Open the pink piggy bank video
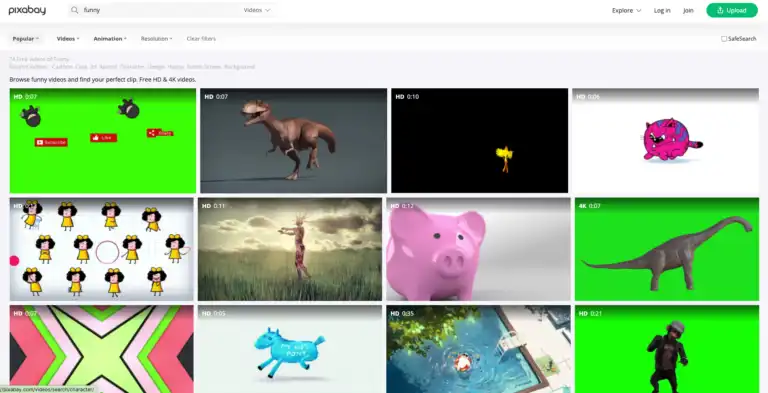 (x=478, y=249)
